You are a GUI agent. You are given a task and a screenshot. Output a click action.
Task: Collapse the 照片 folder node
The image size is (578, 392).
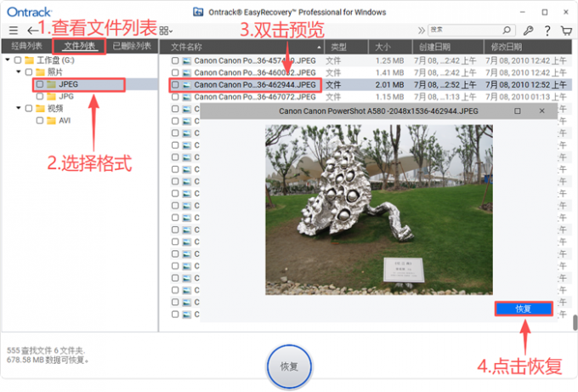click(x=18, y=72)
